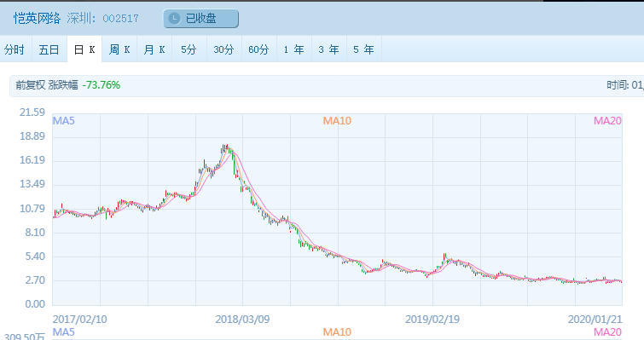Show the 5分 minute chart
This screenshot has height=340, width=644.
(x=189, y=49)
